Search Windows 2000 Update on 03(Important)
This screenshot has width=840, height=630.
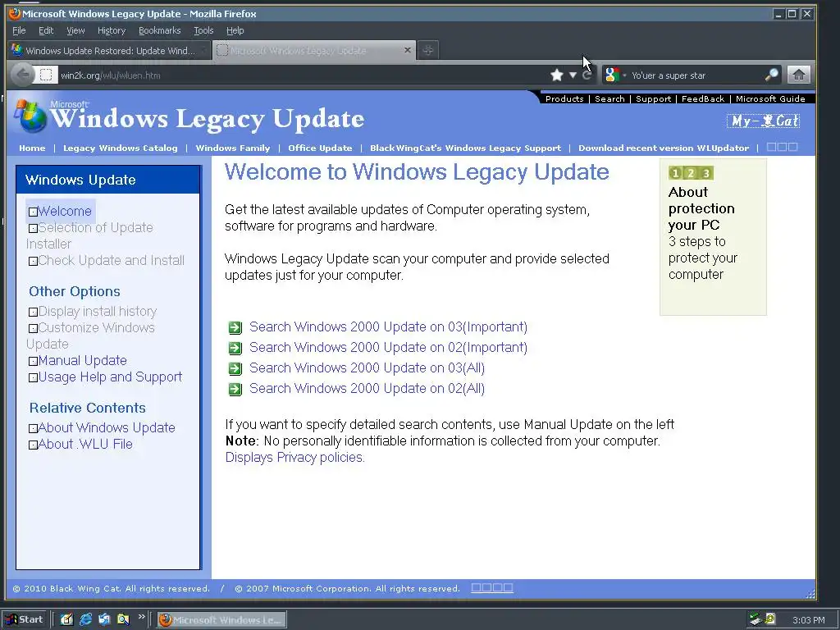click(388, 326)
